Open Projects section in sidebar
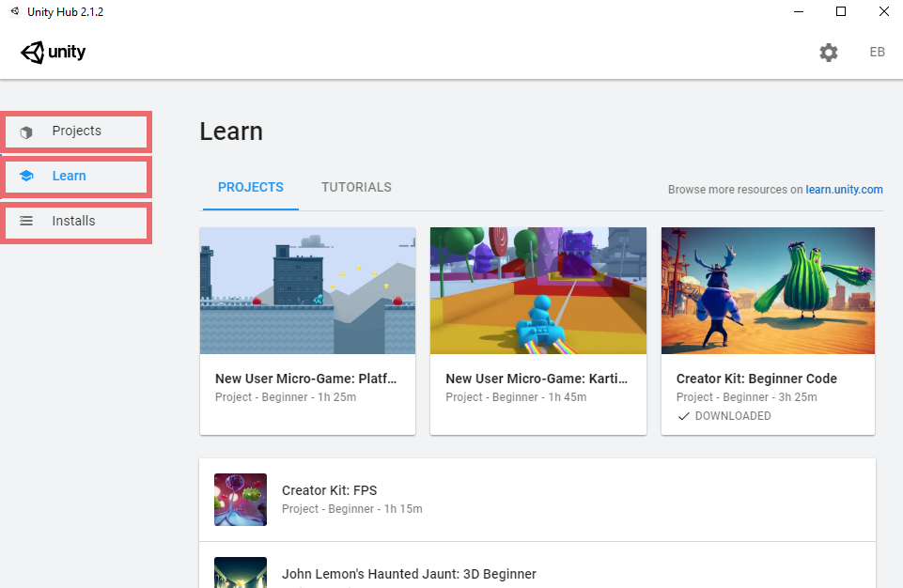Viewport: 903px width, 588px height. coord(76,132)
